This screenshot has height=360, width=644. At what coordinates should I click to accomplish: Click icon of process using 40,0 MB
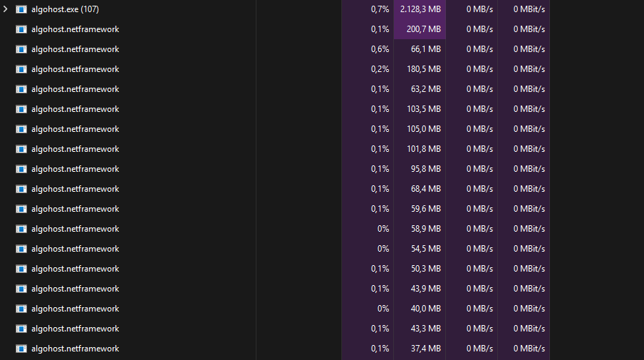point(21,309)
